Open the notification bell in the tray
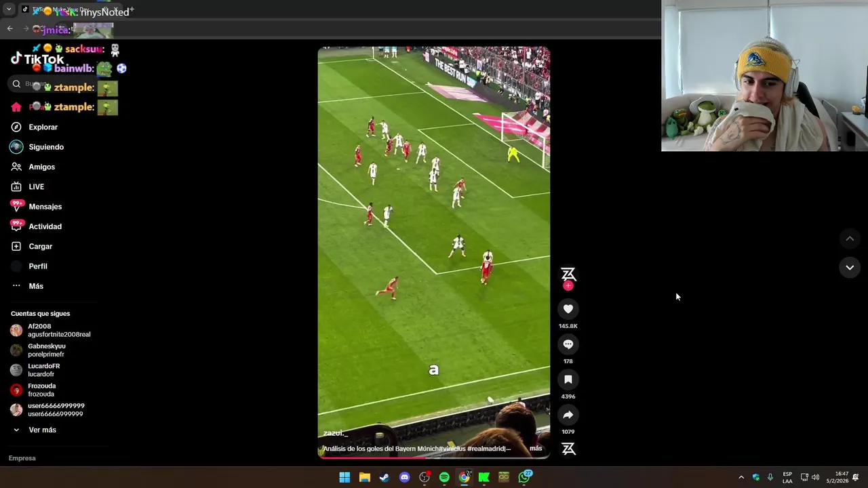 tap(856, 477)
